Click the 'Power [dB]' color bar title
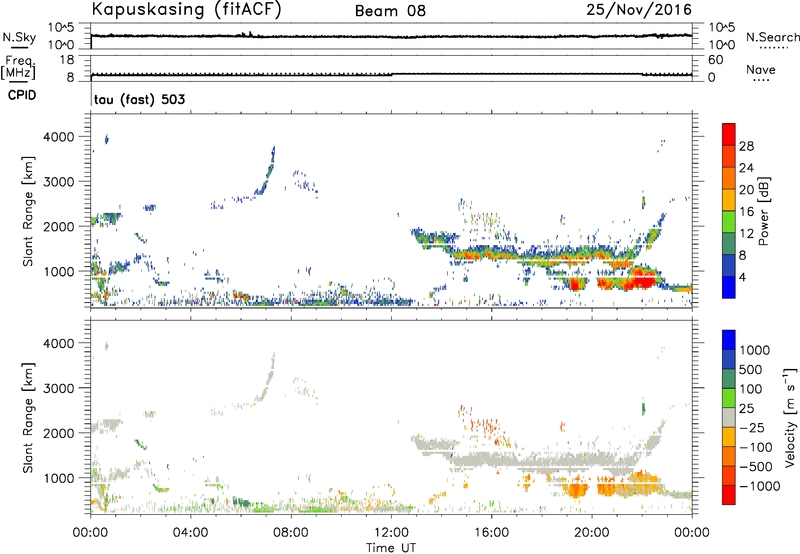Image resolution: width=800 pixels, height=554 pixels. coord(764,211)
